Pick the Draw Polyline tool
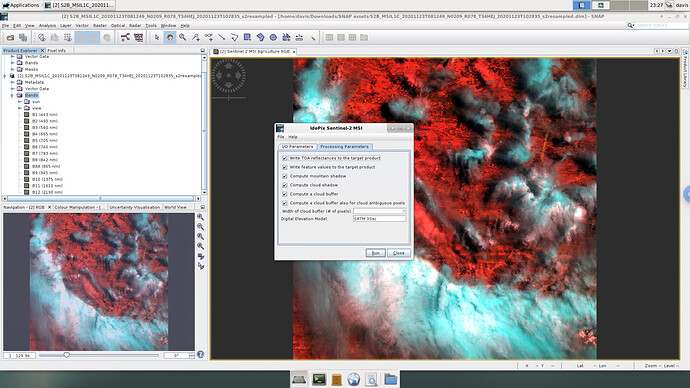The image size is (690, 388). coord(235,38)
